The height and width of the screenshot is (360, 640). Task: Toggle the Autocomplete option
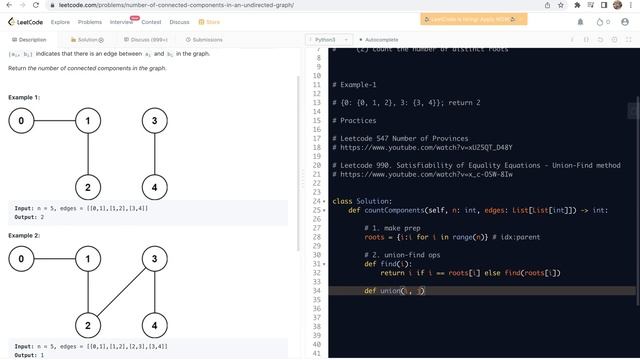tap(378, 40)
